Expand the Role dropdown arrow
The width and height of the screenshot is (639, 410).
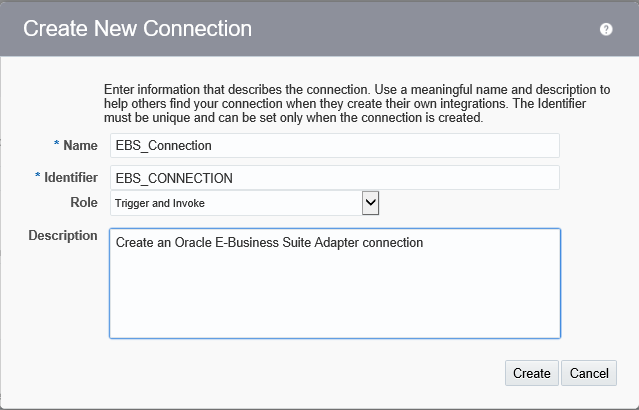click(x=370, y=203)
